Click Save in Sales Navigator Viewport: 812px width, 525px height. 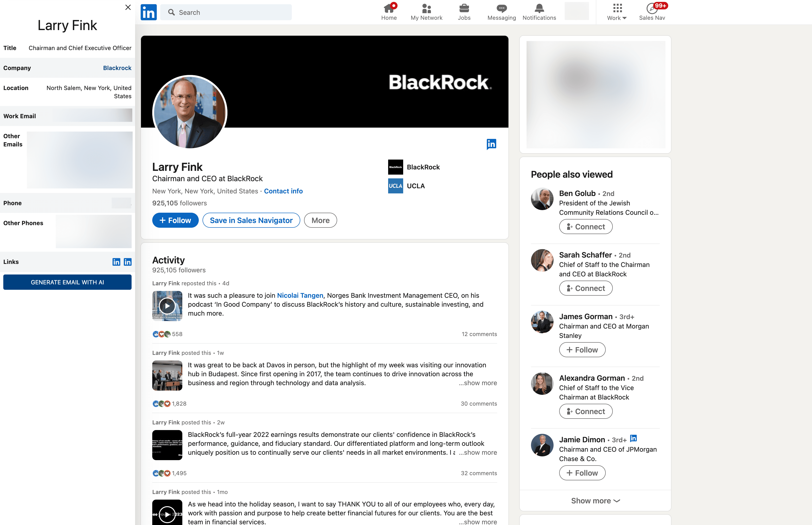251,220
